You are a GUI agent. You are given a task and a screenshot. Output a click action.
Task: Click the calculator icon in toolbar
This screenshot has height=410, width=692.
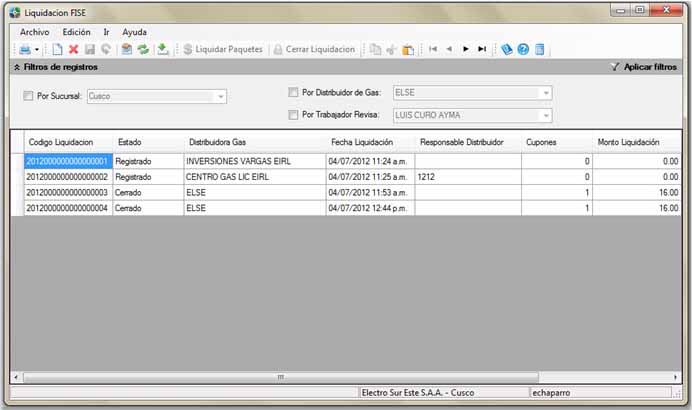pyautogui.click(x=539, y=49)
